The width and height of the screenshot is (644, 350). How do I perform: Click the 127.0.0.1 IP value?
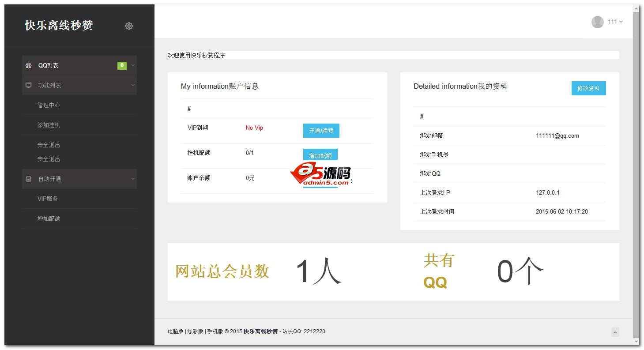pyautogui.click(x=548, y=192)
